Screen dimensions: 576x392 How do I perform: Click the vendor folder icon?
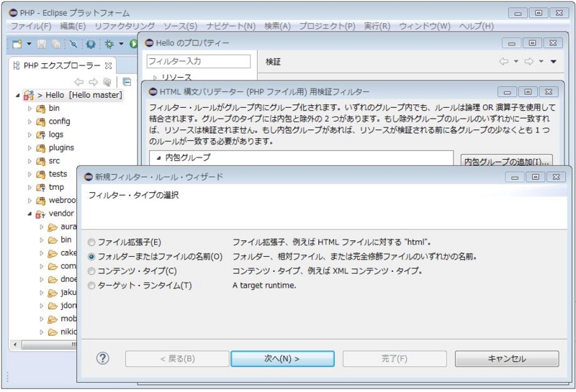click(x=40, y=214)
